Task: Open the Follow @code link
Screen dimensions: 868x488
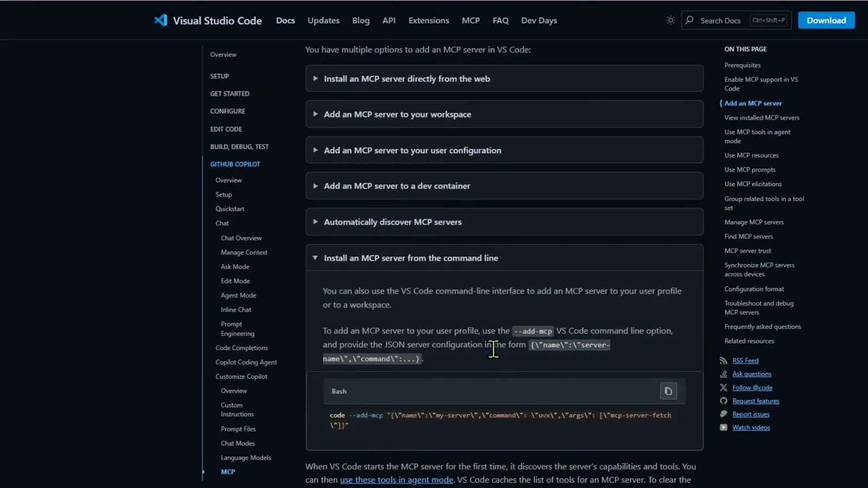Action: point(752,388)
